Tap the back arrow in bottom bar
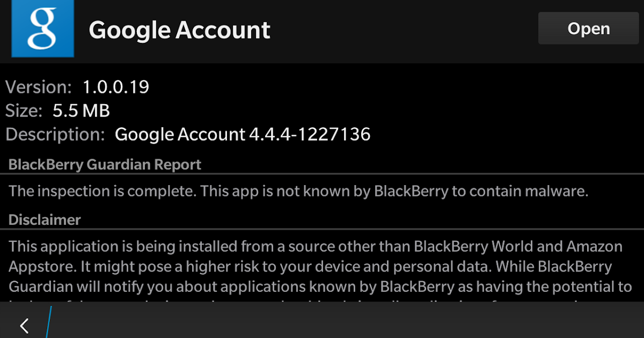644x338 pixels. 24,326
